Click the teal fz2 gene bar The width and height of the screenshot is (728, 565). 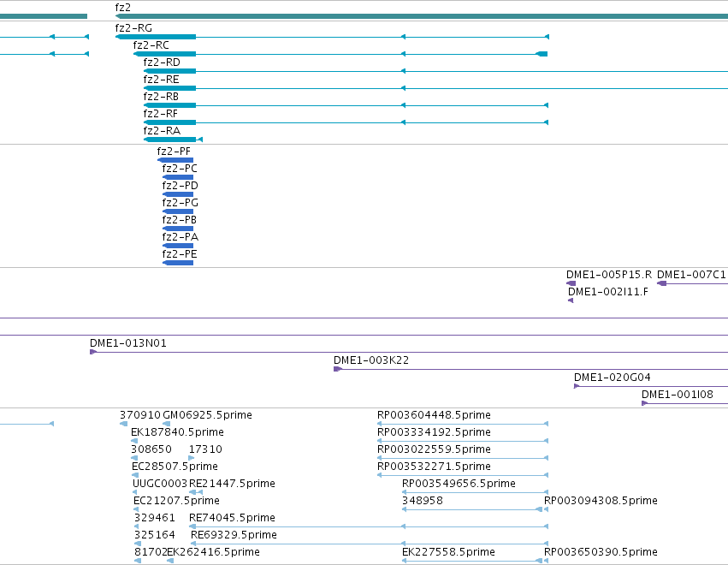pyautogui.click(x=422, y=16)
